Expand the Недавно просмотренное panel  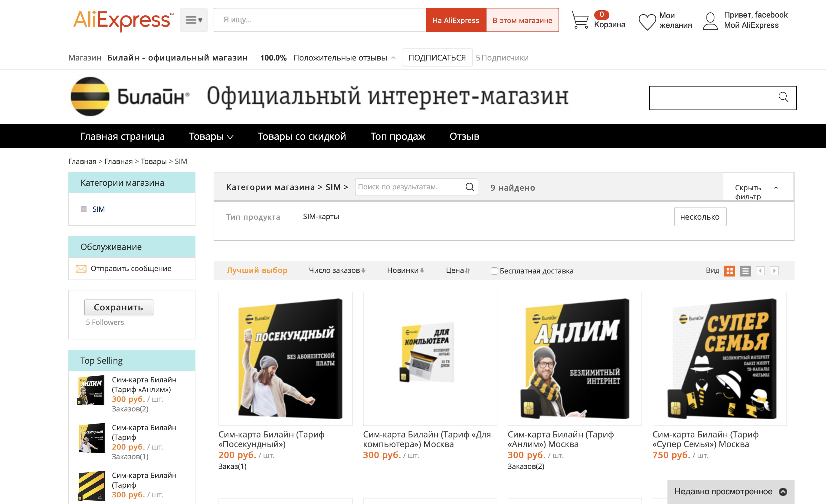[x=783, y=492]
